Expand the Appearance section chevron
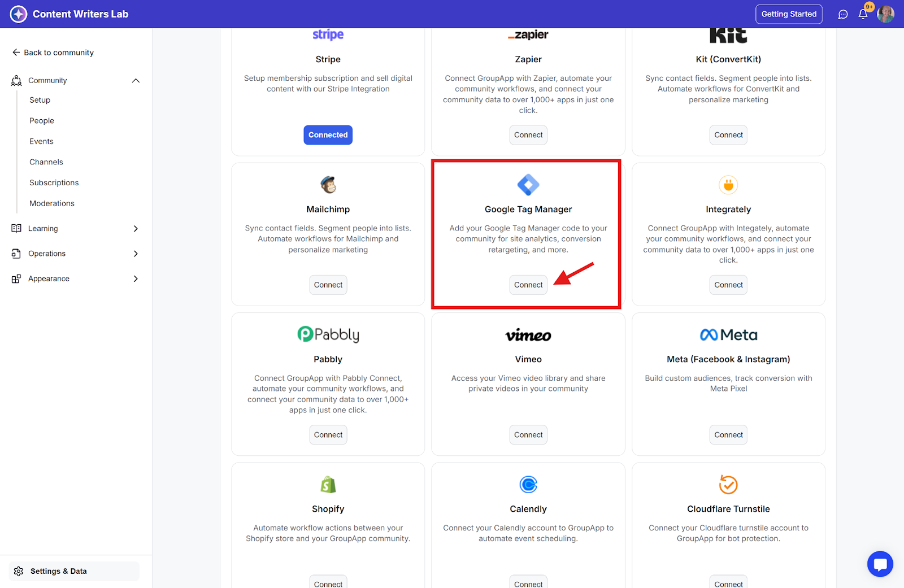 pos(136,278)
